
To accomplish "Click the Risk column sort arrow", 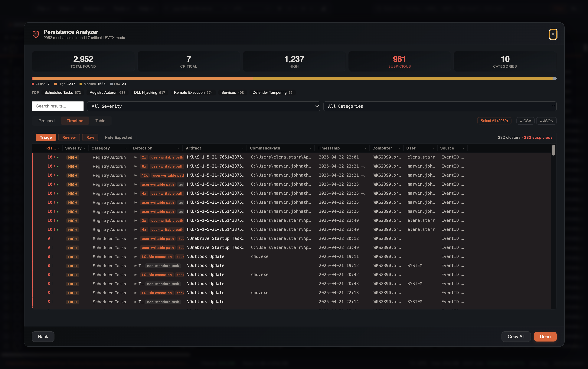I will point(58,148).
